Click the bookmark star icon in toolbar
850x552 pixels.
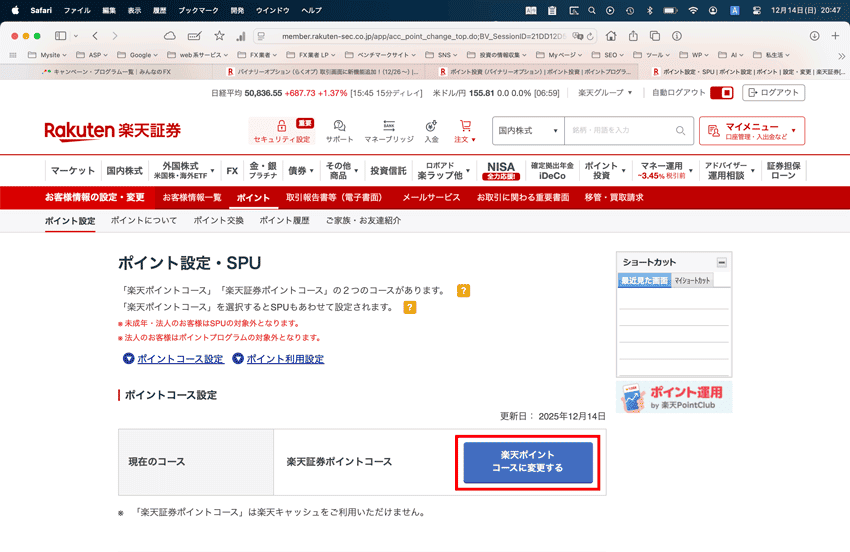[x=219, y=36]
